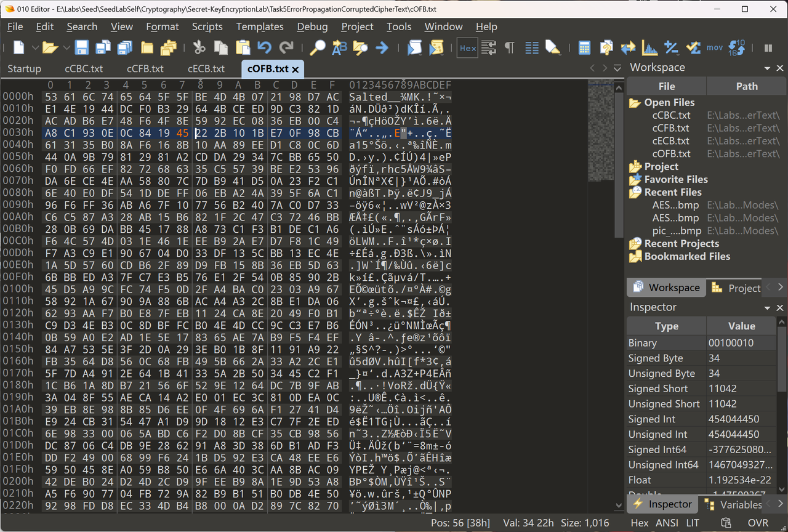Click the Find in Files icon

pyautogui.click(x=361, y=47)
